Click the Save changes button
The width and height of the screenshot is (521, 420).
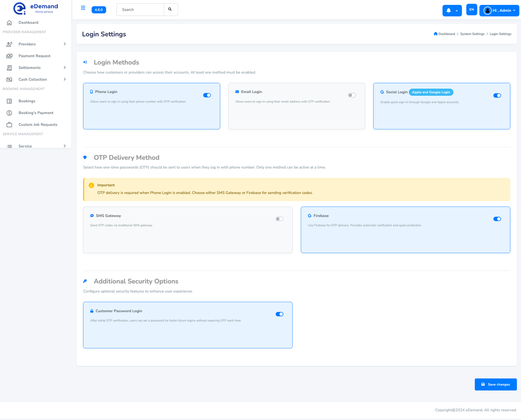point(496,384)
